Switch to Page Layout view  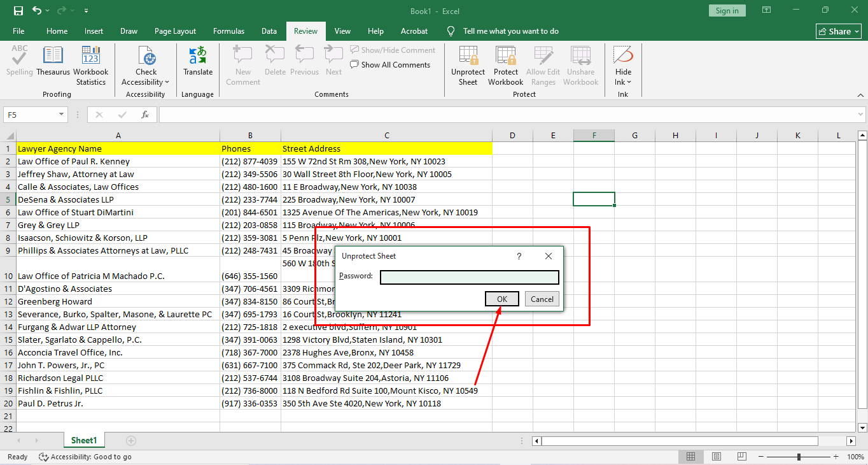[x=717, y=457]
